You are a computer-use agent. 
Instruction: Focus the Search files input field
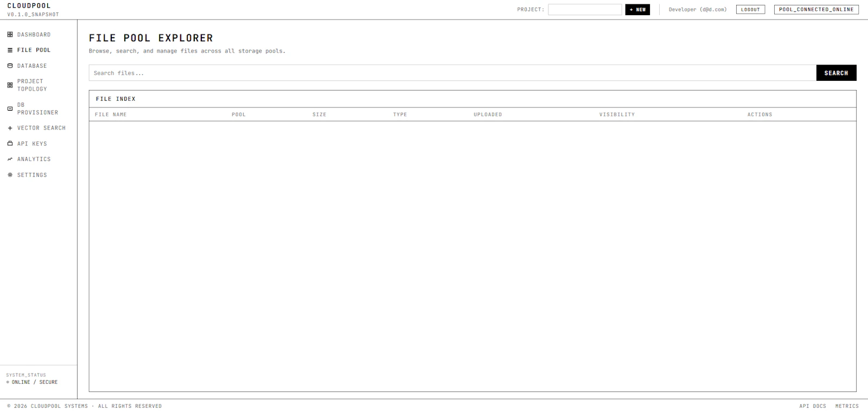click(452, 73)
